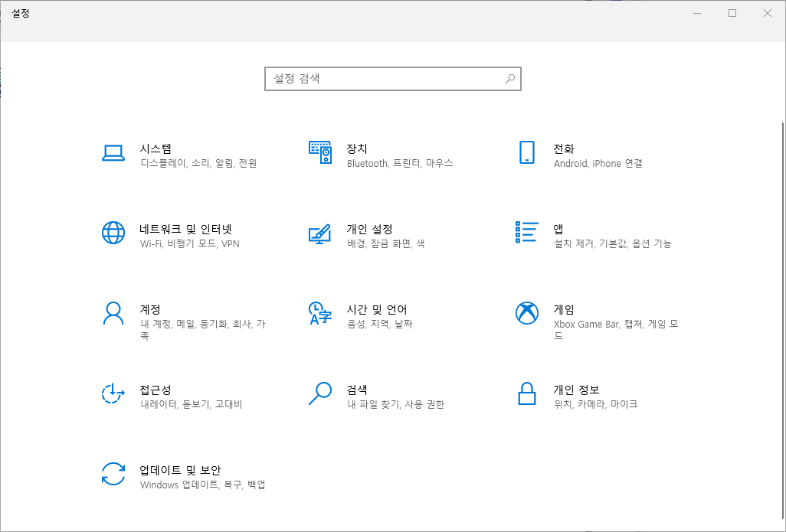Select the 개인 정보 lock icon
The height and width of the screenshot is (532, 786).
tap(527, 393)
